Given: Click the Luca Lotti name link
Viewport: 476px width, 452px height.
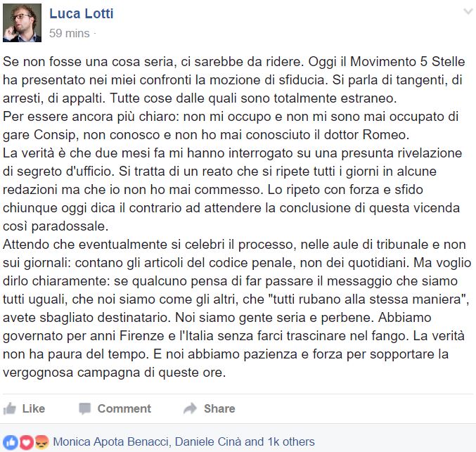Looking at the screenshot, I should tap(82, 13).
